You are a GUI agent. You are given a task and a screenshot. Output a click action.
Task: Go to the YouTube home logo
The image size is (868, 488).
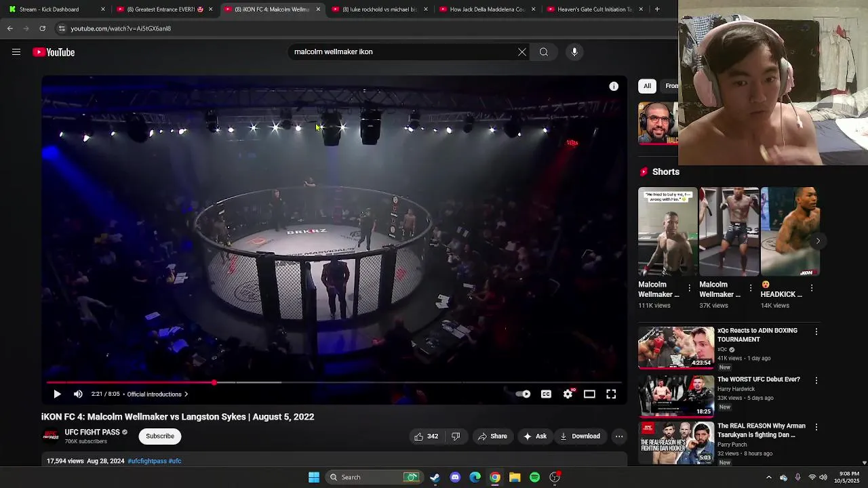(x=54, y=52)
